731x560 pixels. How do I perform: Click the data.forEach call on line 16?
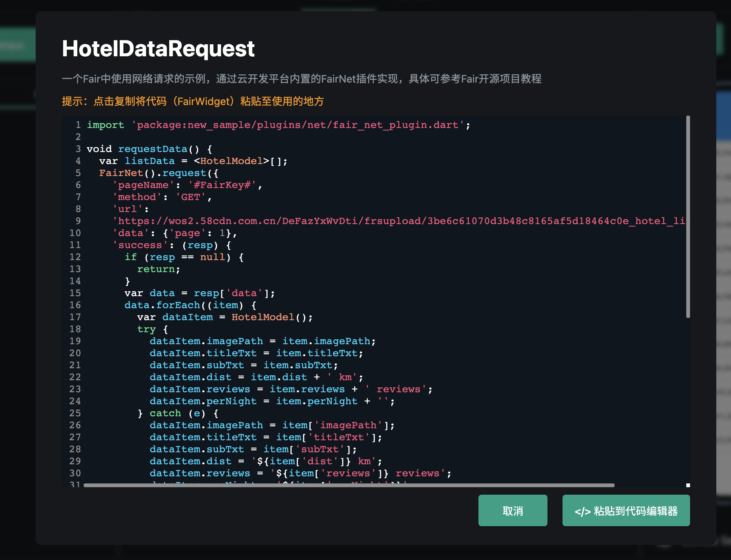coord(162,305)
